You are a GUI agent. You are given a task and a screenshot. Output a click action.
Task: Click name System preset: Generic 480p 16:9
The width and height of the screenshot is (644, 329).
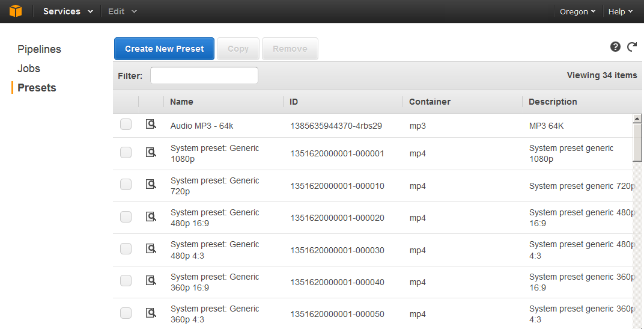pyautogui.click(x=215, y=218)
